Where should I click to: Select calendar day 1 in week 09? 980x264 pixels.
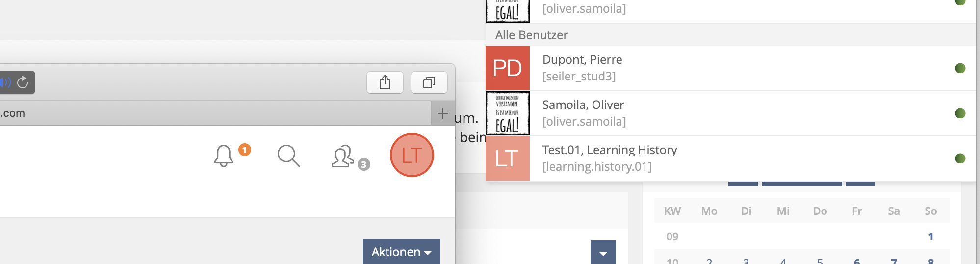(x=930, y=237)
